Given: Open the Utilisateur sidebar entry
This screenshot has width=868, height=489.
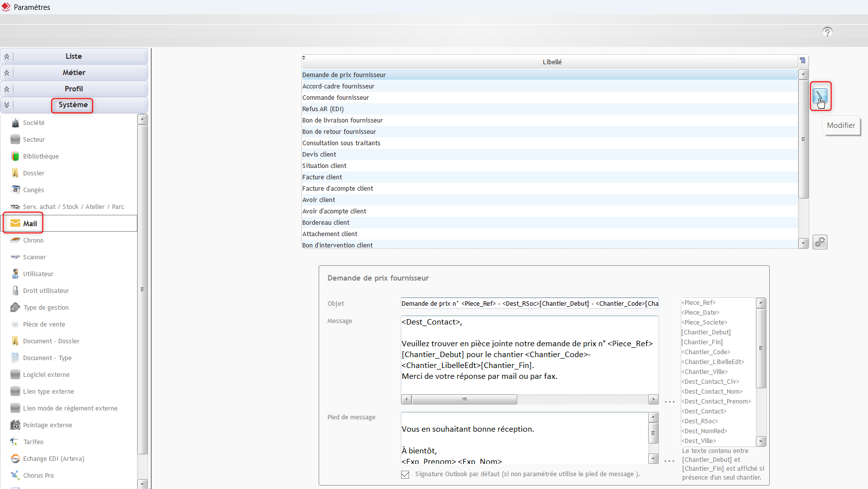Looking at the screenshot, I should click(38, 274).
